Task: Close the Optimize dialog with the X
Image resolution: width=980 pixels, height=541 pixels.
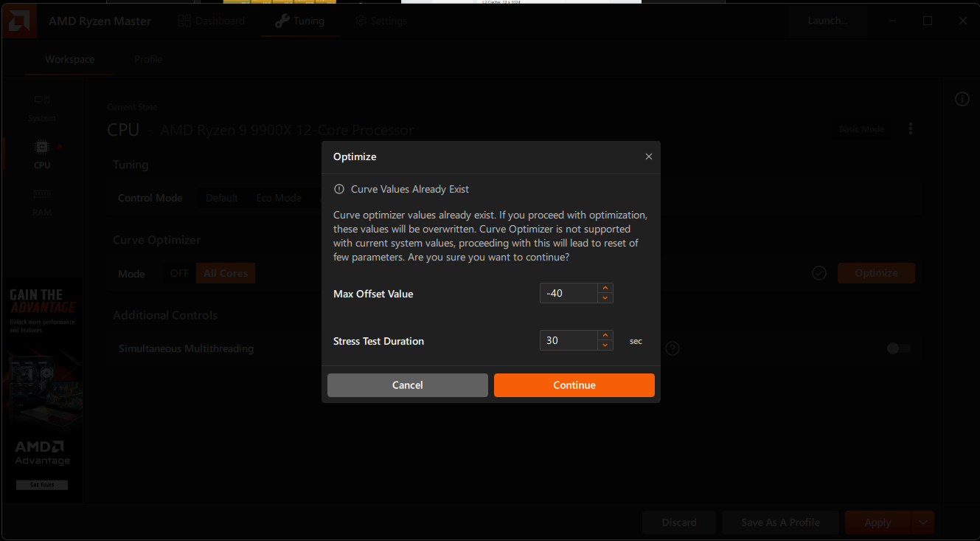Action: 649,156
